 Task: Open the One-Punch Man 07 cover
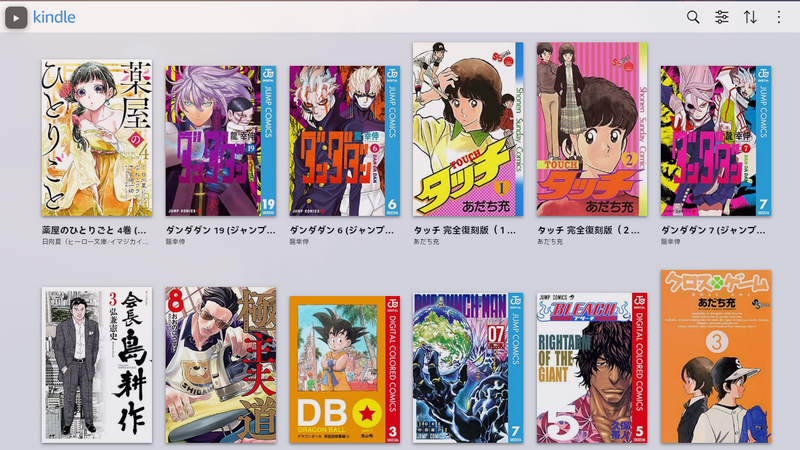[x=468, y=368]
